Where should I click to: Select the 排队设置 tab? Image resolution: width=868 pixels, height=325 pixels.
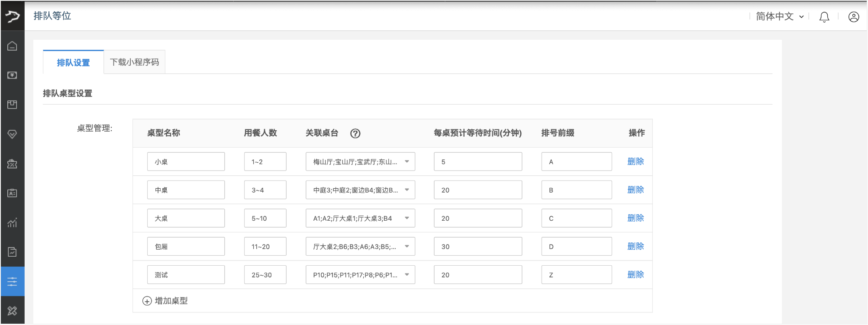(x=73, y=63)
